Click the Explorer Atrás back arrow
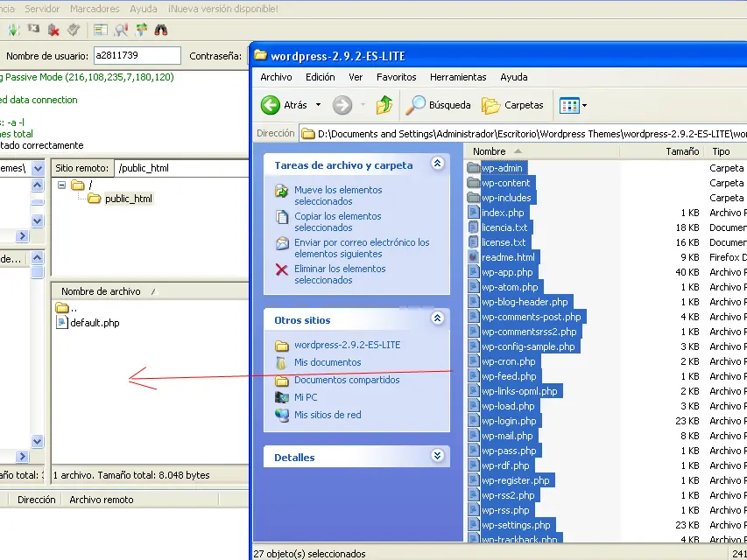This screenshot has width=747, height=560. 270,105
